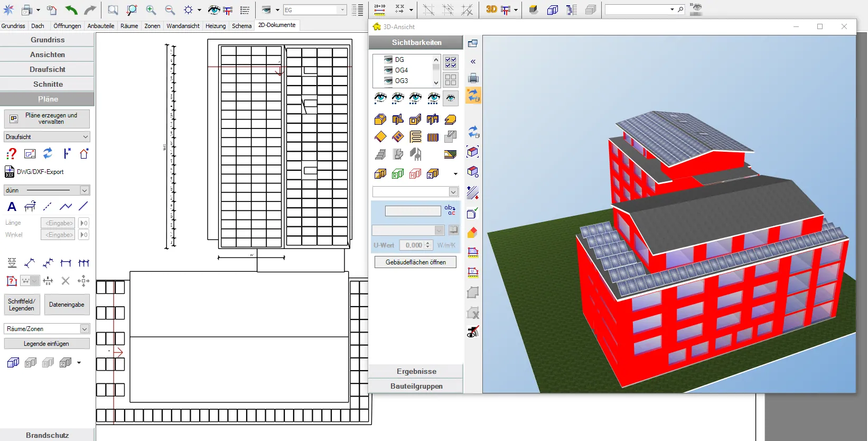Open the Räume/Zonen dropdown
Viewport: 868px width, 441px height.
[85, 329]
